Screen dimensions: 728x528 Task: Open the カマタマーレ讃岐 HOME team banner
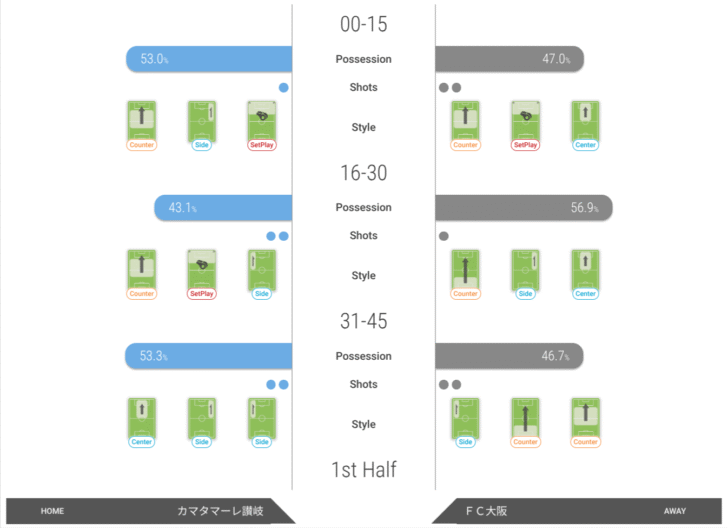point(150,511)
